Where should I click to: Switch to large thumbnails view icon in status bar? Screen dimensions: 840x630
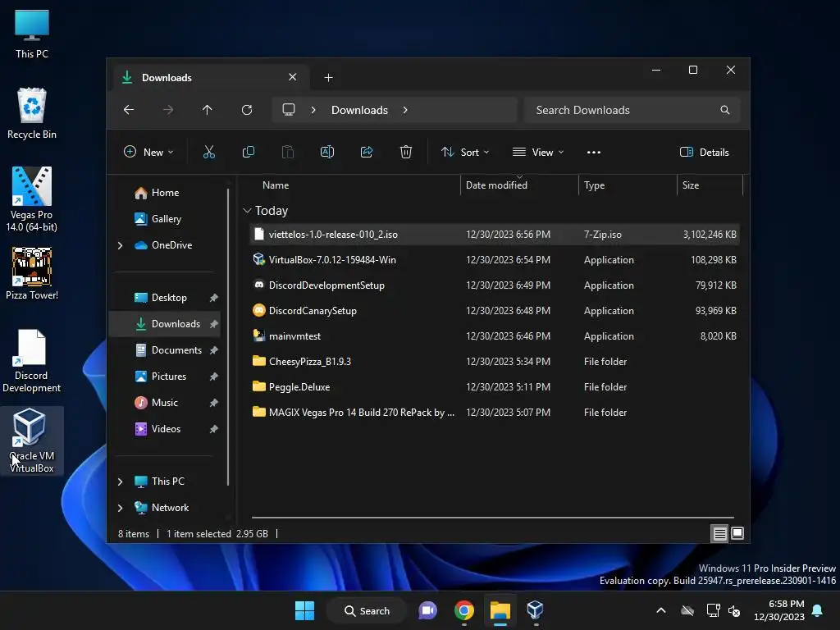[x=737, y=533]
